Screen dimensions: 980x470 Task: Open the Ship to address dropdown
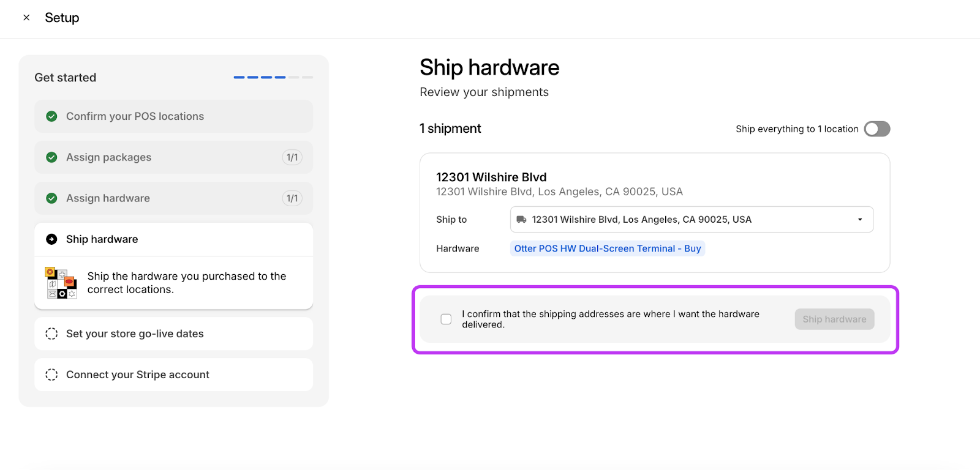tap(691, 220)
